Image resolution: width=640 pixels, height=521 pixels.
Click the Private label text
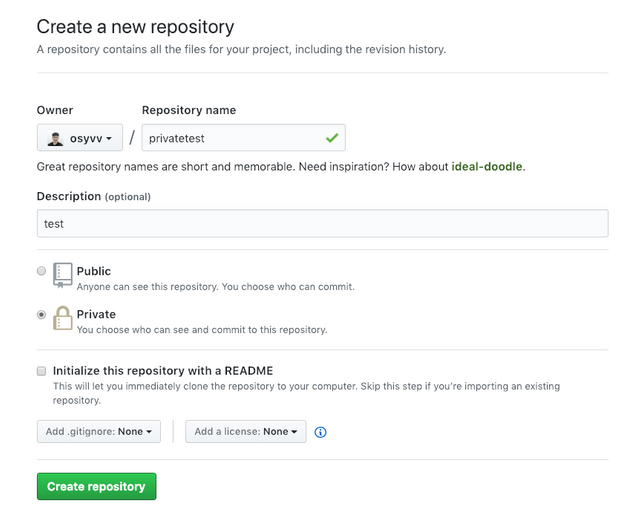click(96, 314)
